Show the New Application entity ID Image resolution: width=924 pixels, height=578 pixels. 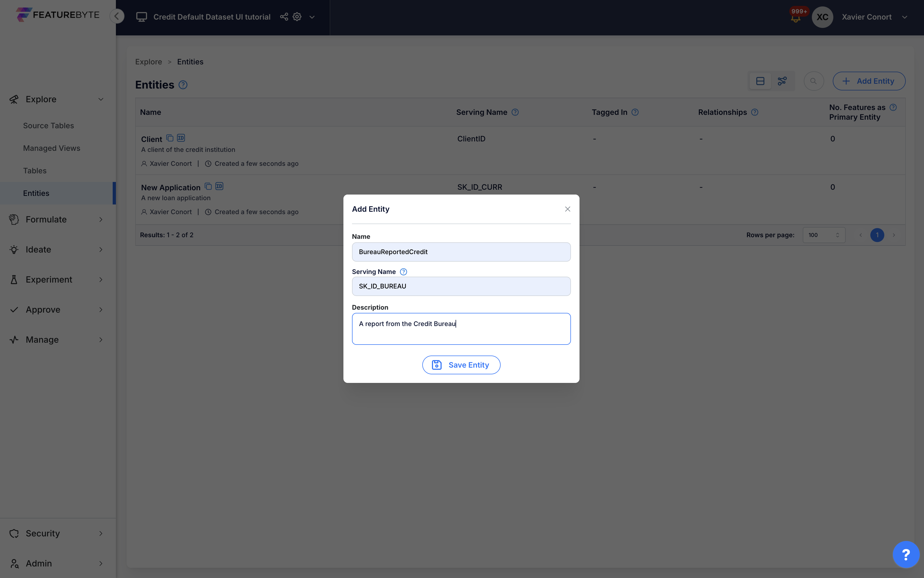pos(219,186)
